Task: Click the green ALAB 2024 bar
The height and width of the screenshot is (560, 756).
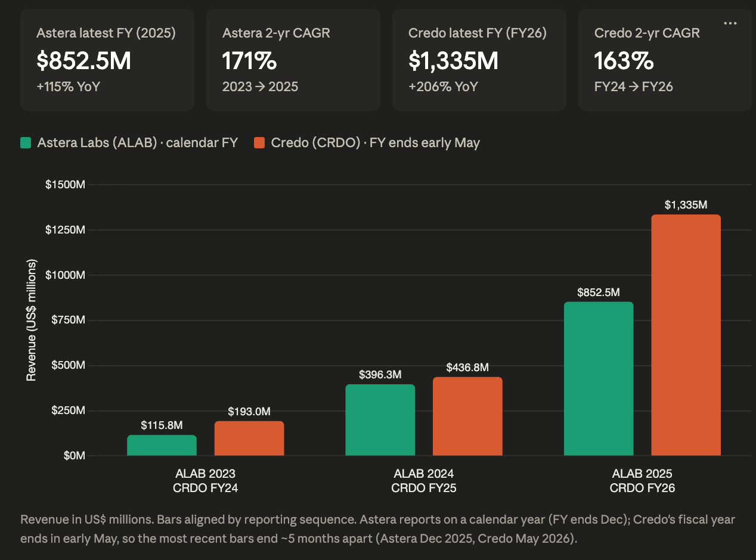Action: point(380,420)
